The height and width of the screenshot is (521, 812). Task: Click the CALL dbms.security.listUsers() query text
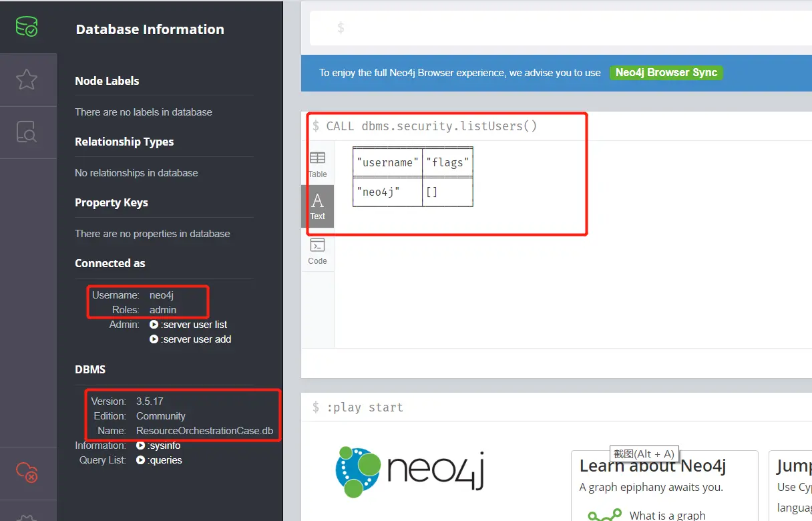pos(431,126)
